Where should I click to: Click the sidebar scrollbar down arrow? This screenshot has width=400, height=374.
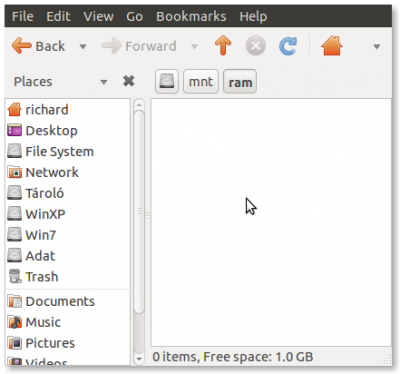[x=139, y=359]
